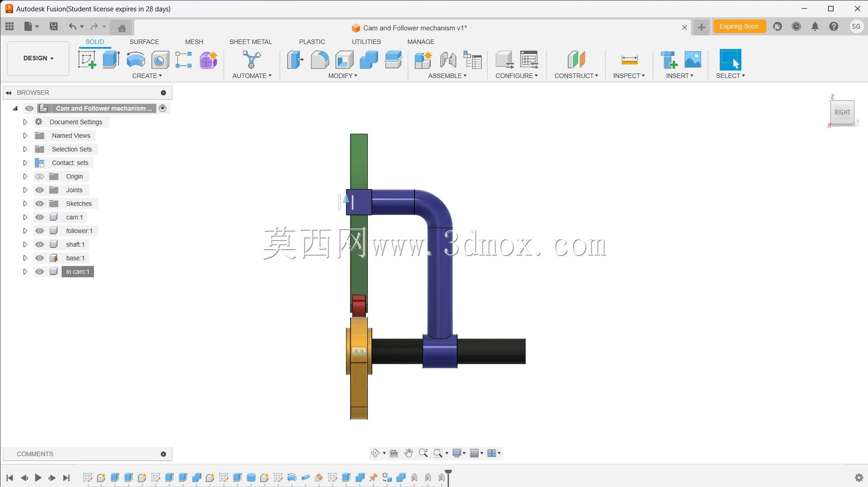Viewport: 868px width, 487px height.
Task: Select the Create Sketch tool
Action: 87,59
